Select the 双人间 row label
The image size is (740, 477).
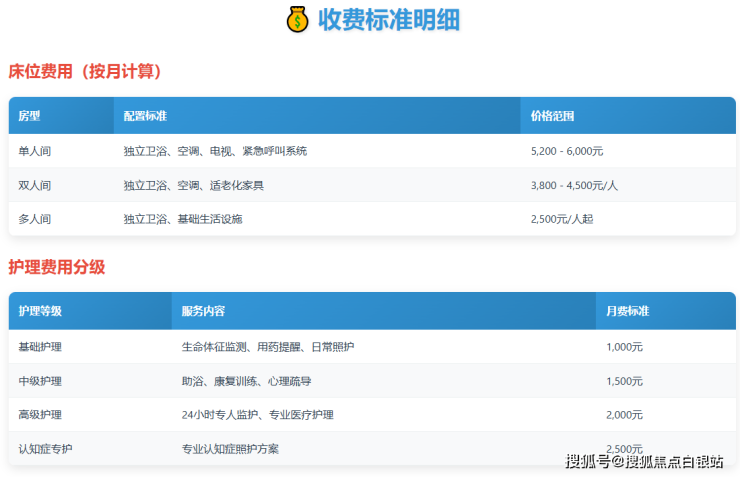[x=35, y=186]
